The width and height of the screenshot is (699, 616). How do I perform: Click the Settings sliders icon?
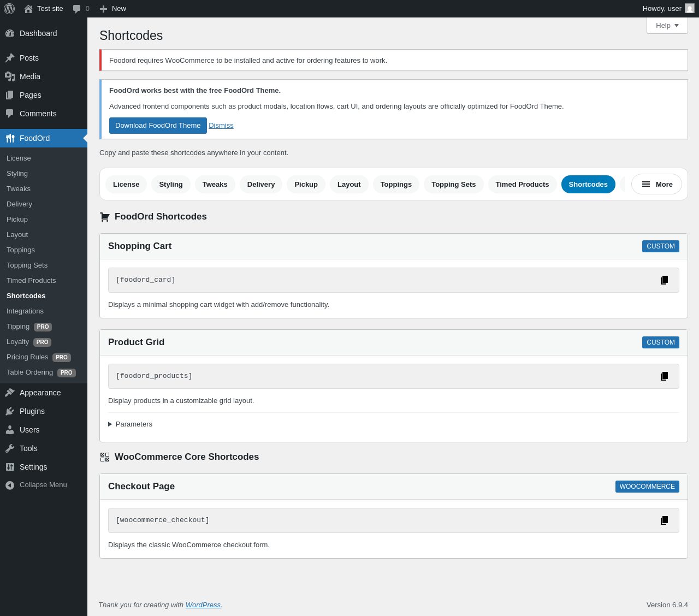tap(10, 467)
